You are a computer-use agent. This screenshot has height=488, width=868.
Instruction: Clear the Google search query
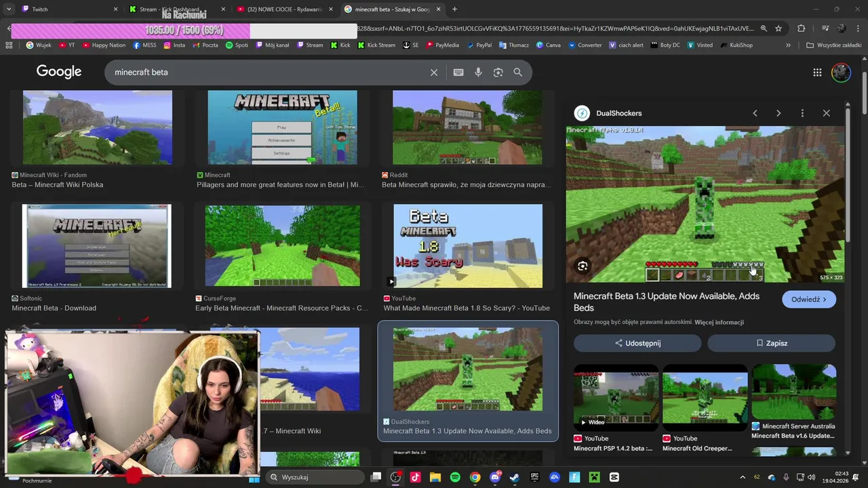pyautogui.click(x=434, y=73)
